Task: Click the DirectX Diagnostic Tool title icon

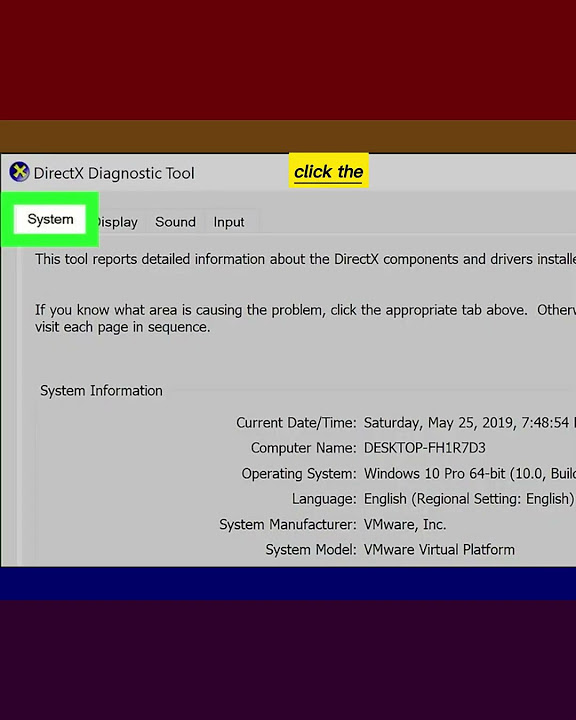Action: coord(19,172)
